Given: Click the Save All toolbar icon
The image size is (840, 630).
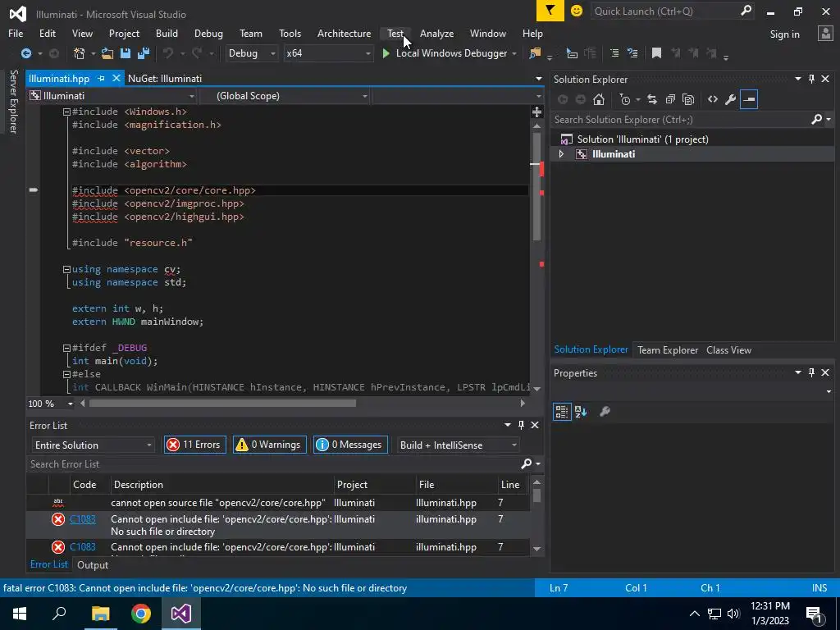Looking at the screenshot, I should pyautogui.click(x=144, y=53).
